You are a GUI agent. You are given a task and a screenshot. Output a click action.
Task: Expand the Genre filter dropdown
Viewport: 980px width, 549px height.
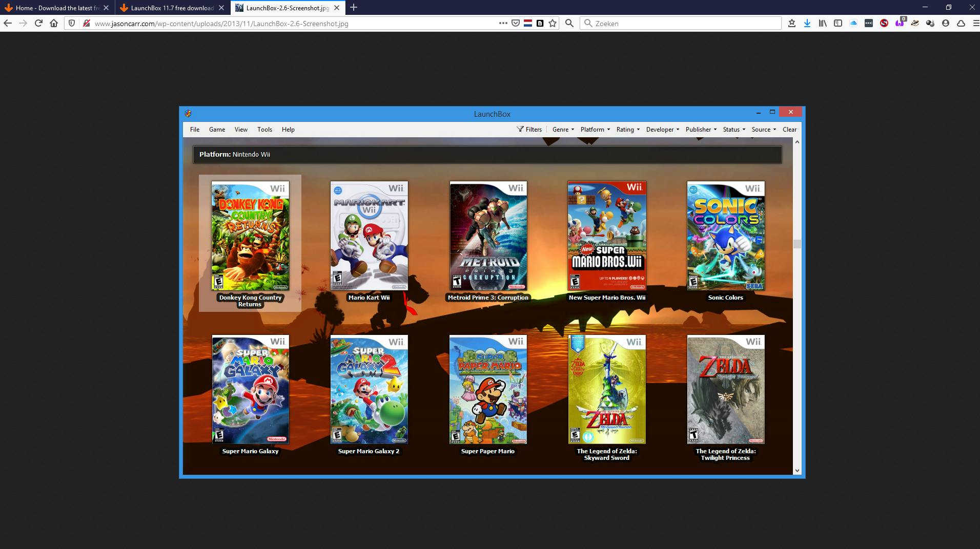click(x=563, y=130)
